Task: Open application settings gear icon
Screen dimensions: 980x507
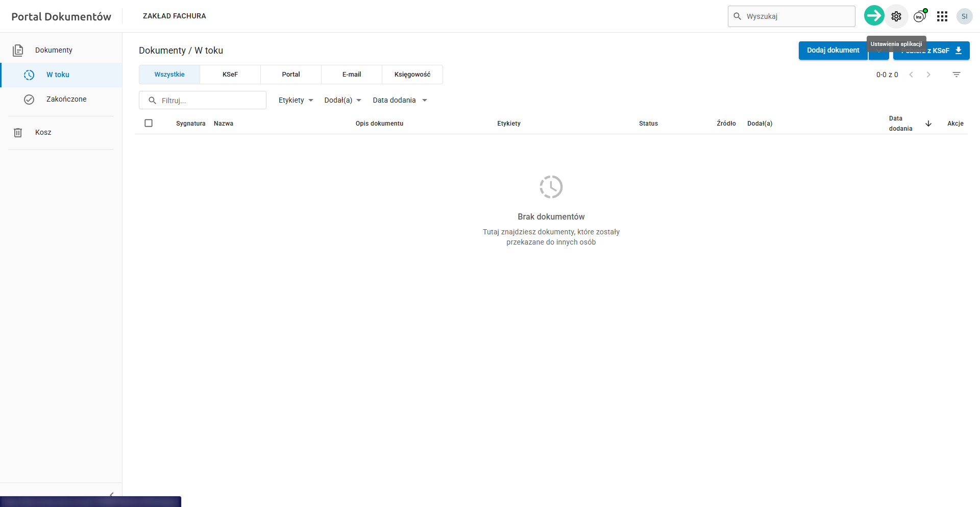Action: [x=896, y=16]
